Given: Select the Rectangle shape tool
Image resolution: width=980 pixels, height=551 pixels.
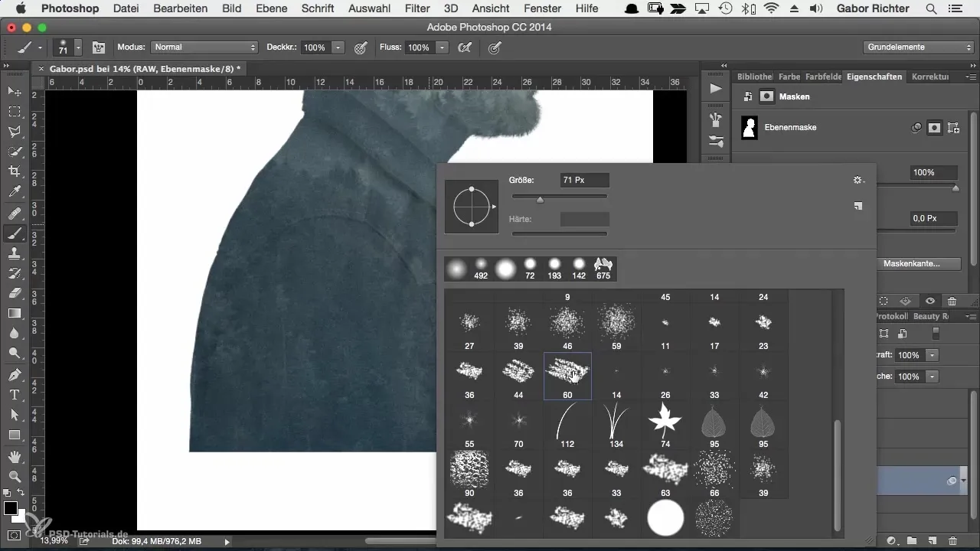Looking at the screenshot, I should click(x=15, y=435).
